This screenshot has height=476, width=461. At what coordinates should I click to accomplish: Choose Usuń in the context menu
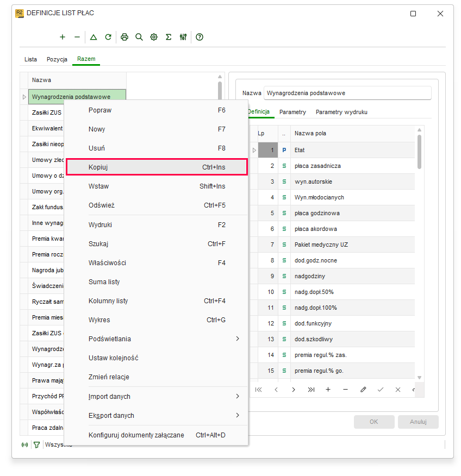pyautogui.click(x=157, y=148)
